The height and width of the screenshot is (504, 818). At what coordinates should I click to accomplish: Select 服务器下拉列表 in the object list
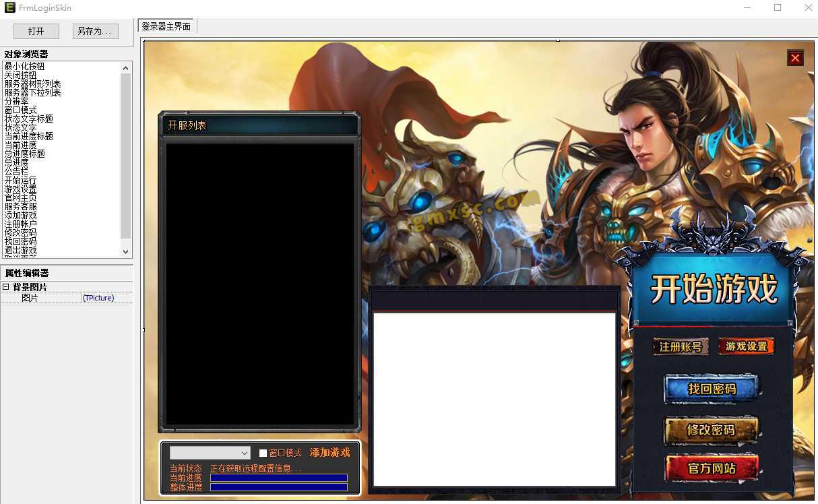point(32,92)
